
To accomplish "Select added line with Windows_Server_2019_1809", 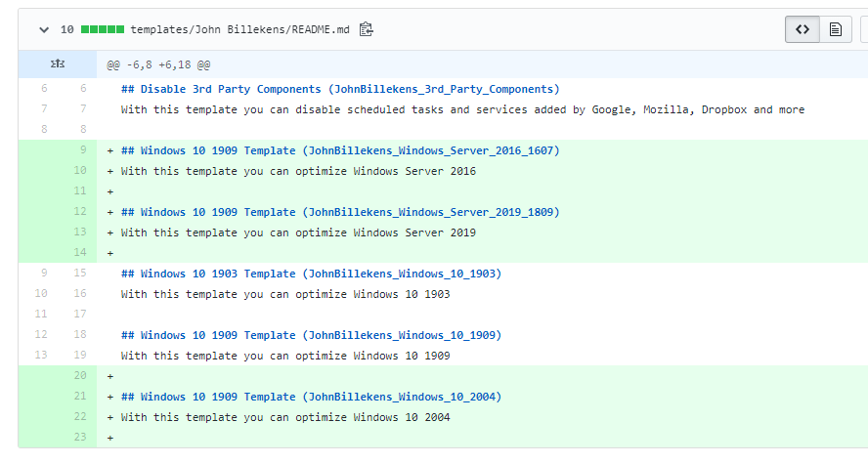I will click(x=340, y=212).
